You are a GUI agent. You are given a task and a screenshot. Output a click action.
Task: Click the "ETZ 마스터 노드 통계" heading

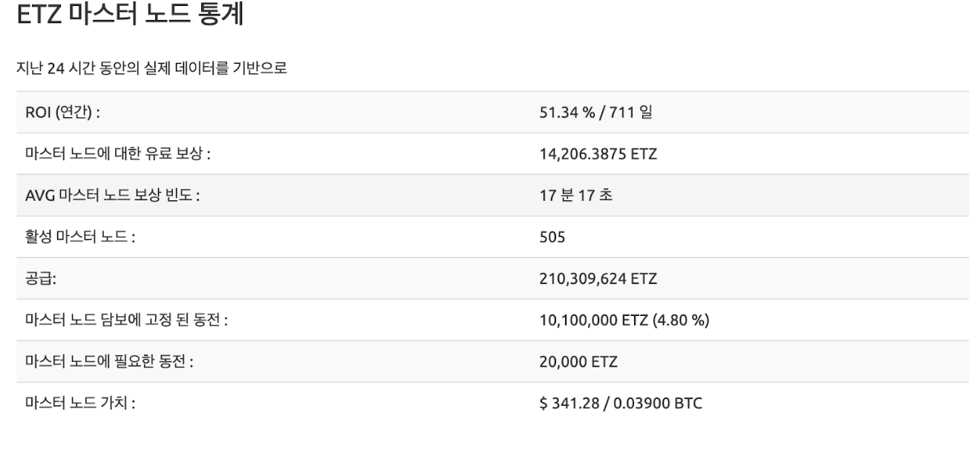(130, 17)
